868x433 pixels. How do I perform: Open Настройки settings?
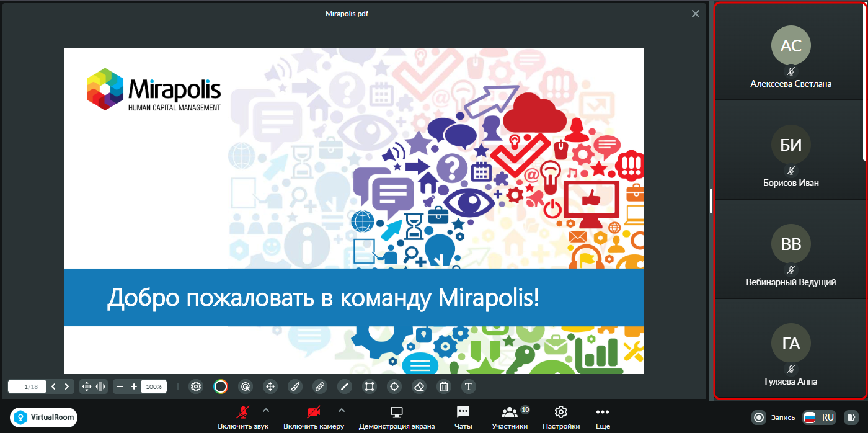(561, 417)
